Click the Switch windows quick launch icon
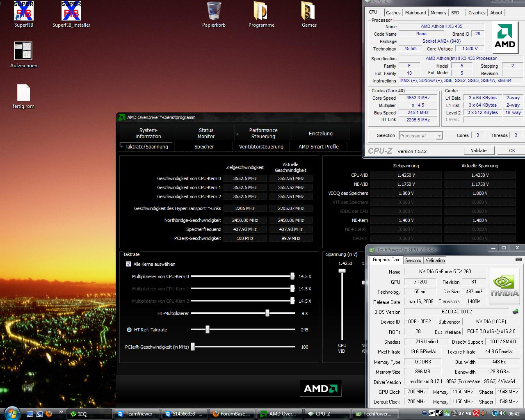525x420 pixels. click(x=39, y=413)
